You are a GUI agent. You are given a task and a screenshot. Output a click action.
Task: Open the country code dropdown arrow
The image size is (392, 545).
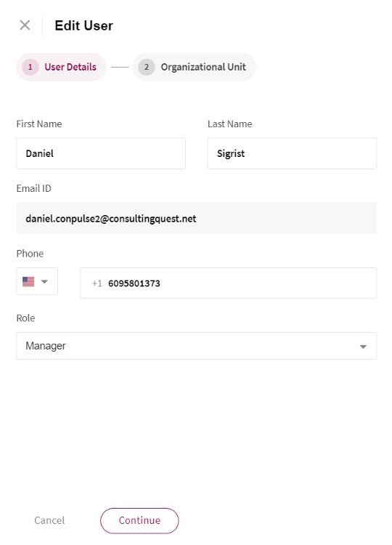[44, 281]
